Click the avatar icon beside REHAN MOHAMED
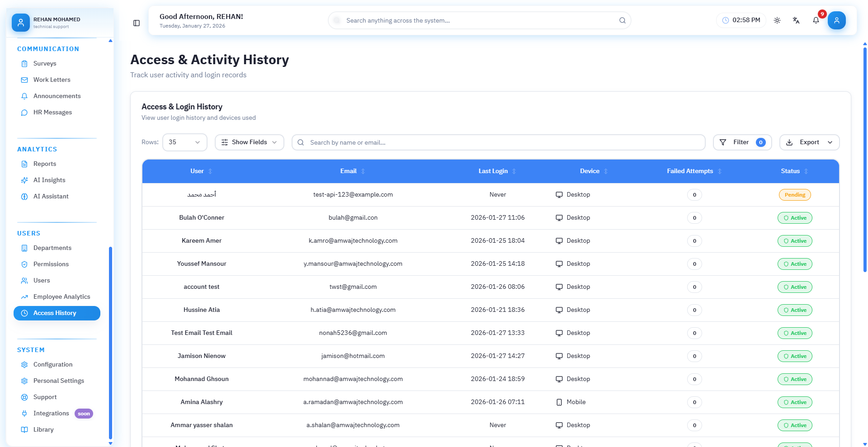The image size is (868, 447). pyautogui.click(x=20, y=22)
